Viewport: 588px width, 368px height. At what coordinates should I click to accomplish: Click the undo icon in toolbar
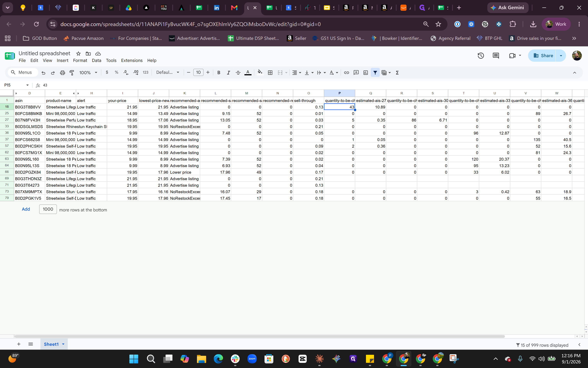[43, 72]
